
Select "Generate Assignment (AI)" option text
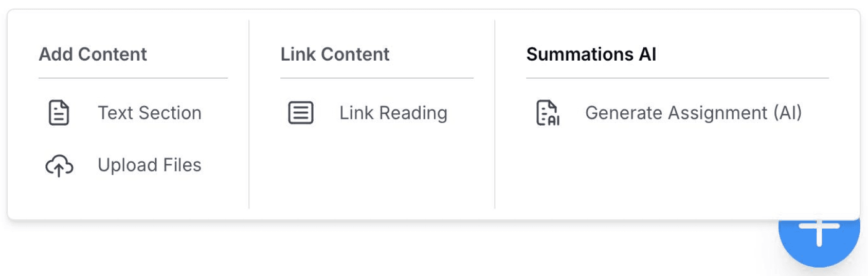[x=693, y=113]
